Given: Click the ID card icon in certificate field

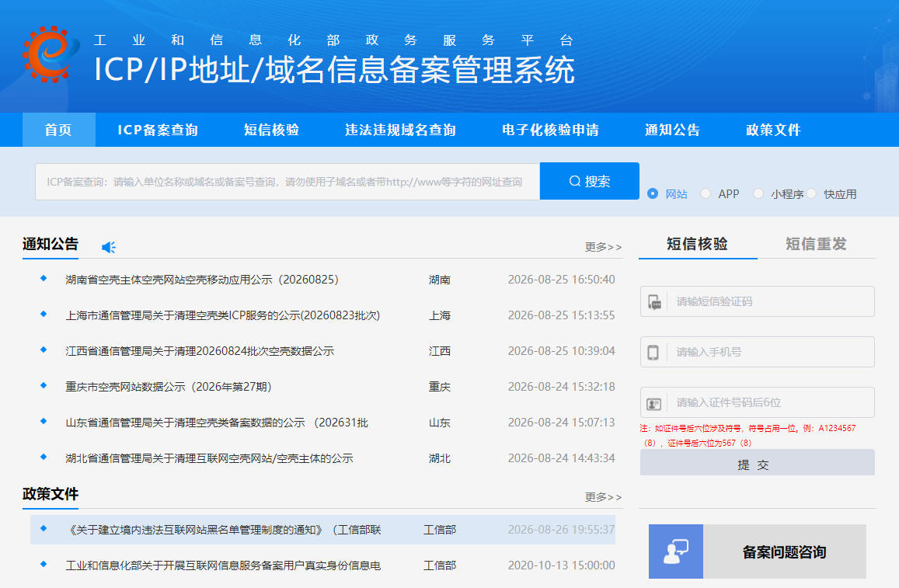Looking at the screenshot, I should 653,403.
